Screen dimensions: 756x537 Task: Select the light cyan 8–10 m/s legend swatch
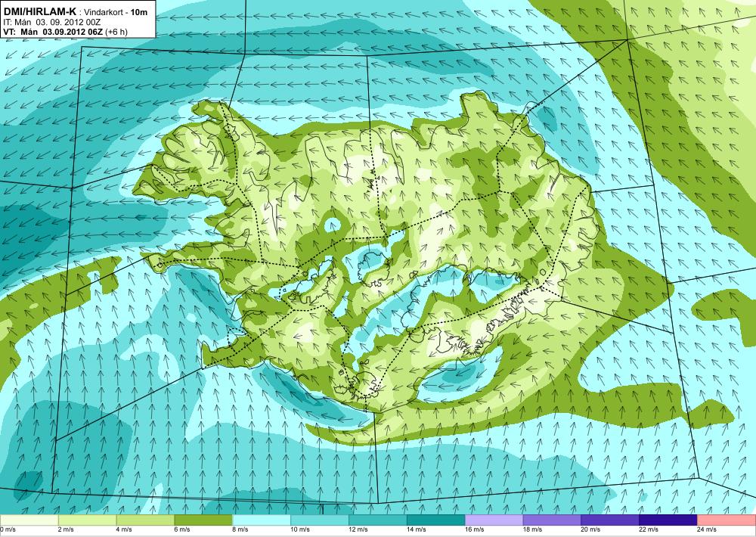262,520
